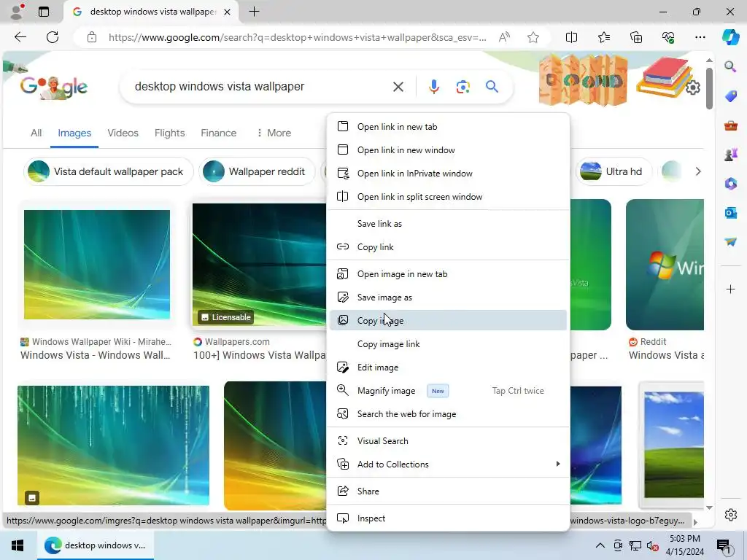The height and width of the screenshot is (560, 747).
Task: Open the notification center icon in the taskbar
Action: [724, 546]
